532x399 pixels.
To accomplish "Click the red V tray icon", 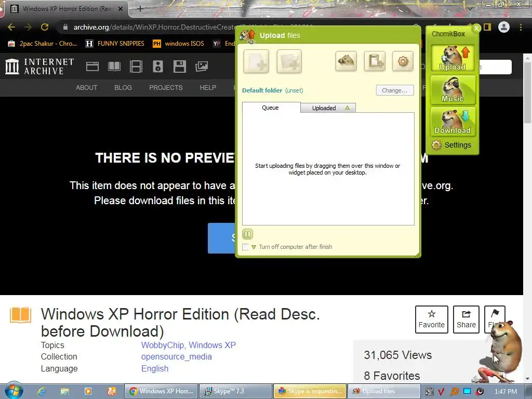I will pos(441,392).
